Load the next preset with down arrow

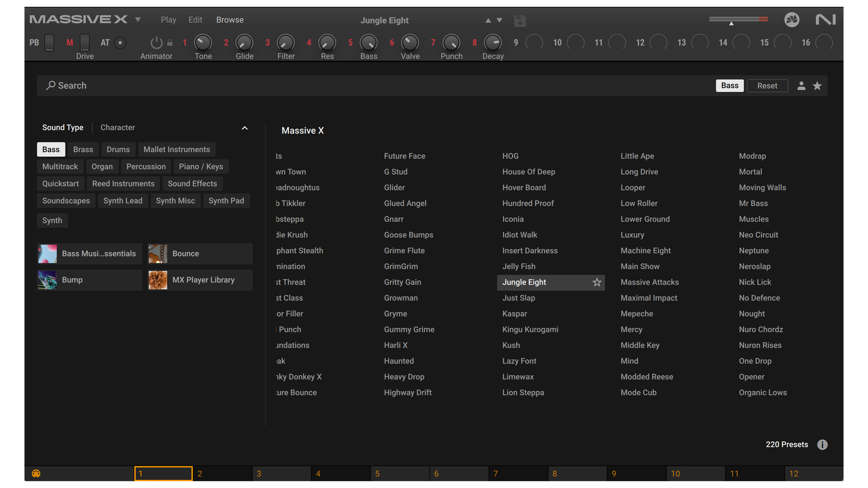(500, 20)
